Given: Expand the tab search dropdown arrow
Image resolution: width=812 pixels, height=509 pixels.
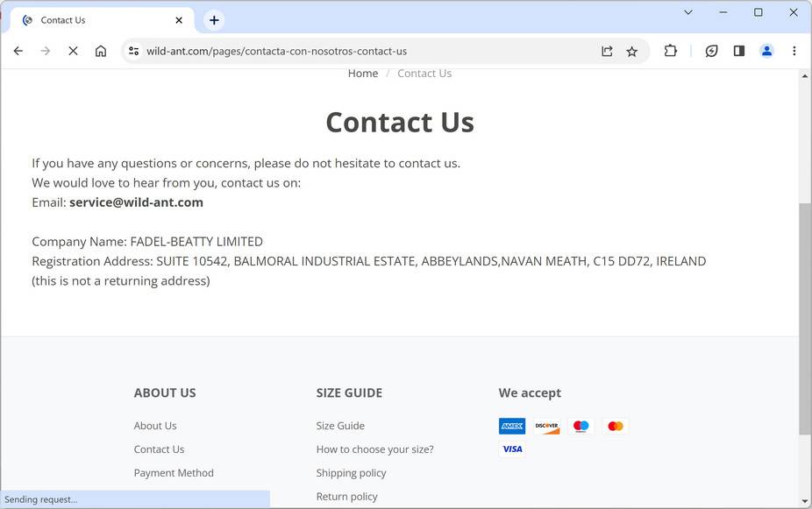Looking at the screenshot, I should coord(688,12).
